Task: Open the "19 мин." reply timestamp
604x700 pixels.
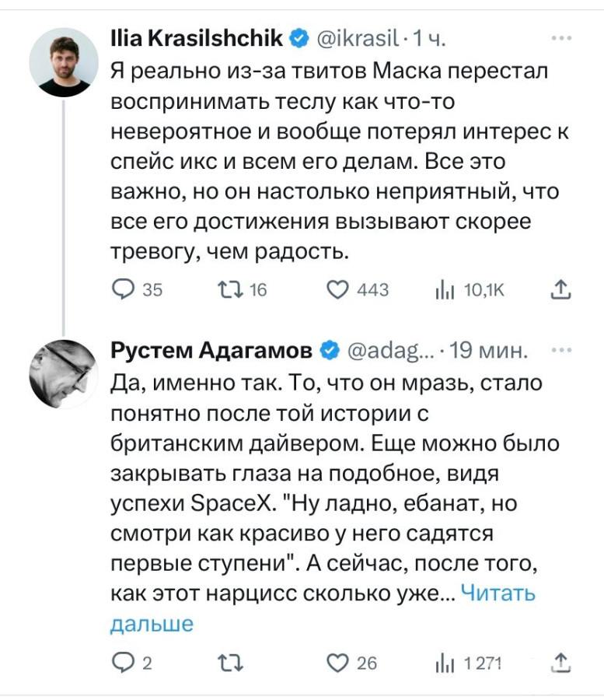Action: pos(488,352)
